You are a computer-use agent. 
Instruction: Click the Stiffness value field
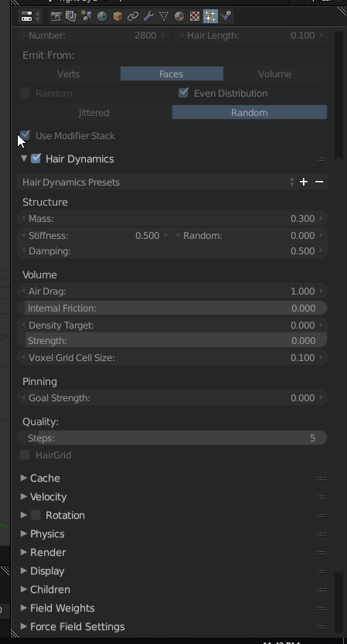[x=95, y=235]
